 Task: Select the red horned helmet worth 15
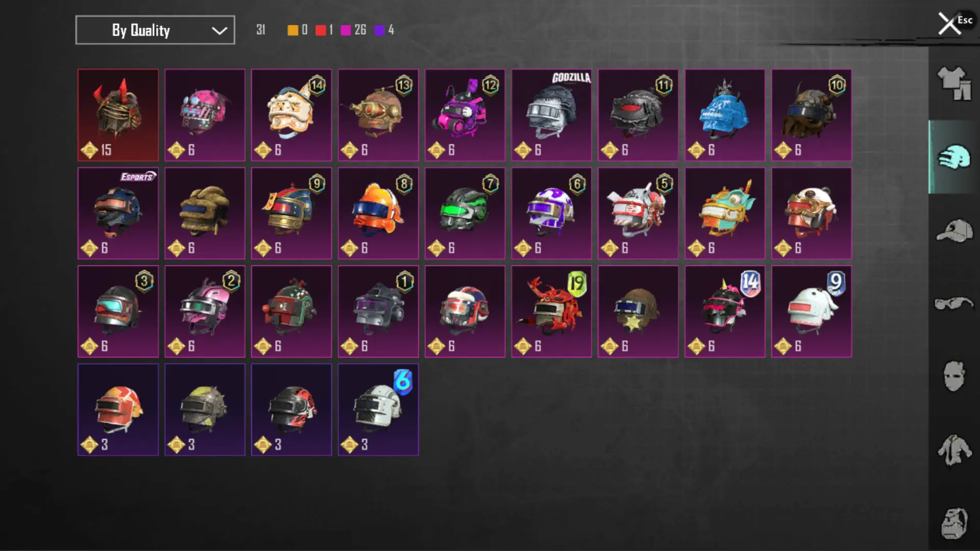pos(118,115)
